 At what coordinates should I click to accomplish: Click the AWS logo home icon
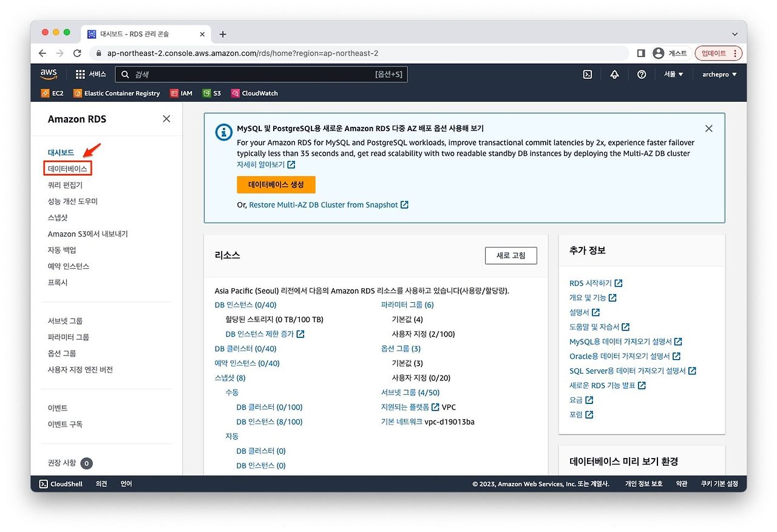tap(49, 74)
